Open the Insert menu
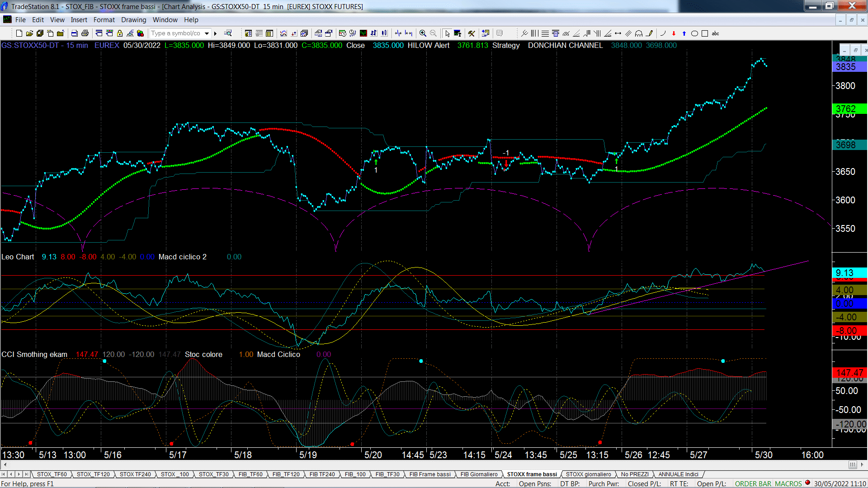 79,20
